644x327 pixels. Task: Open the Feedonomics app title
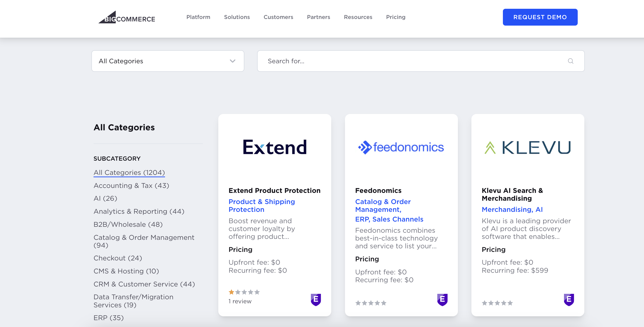point(378,191)
